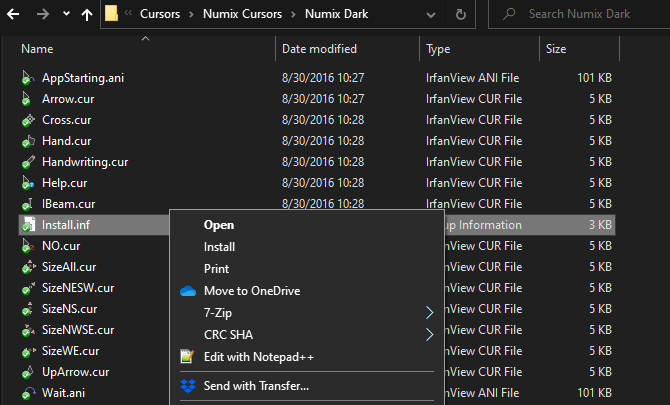Screen dimensions: 670x405
Task: Select the Wait.ani file icon
Action: pos(28,393)
